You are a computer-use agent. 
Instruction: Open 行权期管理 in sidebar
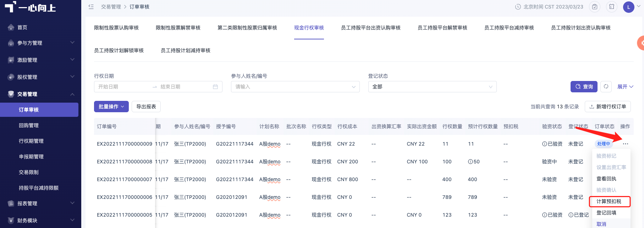tap(39, 141)
